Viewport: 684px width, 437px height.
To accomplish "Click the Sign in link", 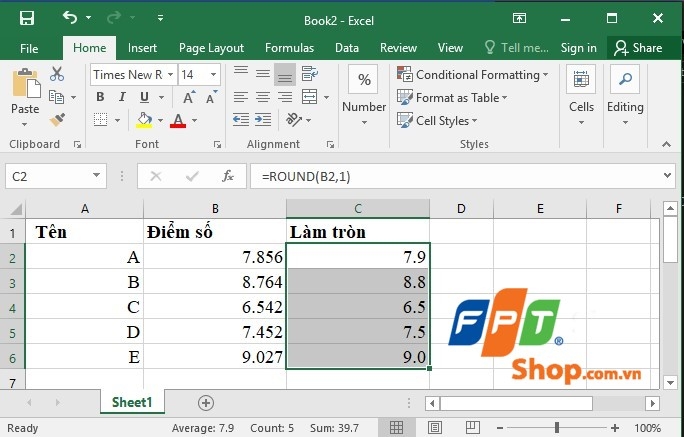I will [578, 48].
